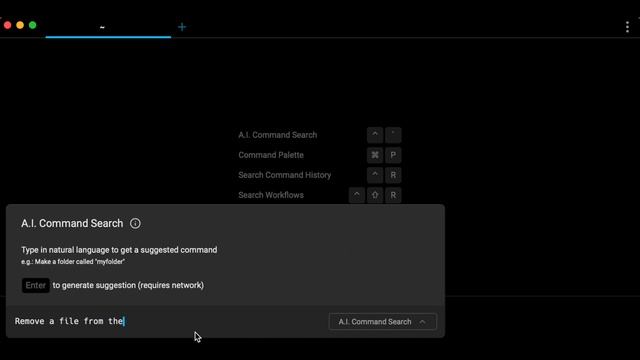Click into the natural language command input
This screenshot has width=640, height=360.
pyautogui.click(x=169, y=321)
